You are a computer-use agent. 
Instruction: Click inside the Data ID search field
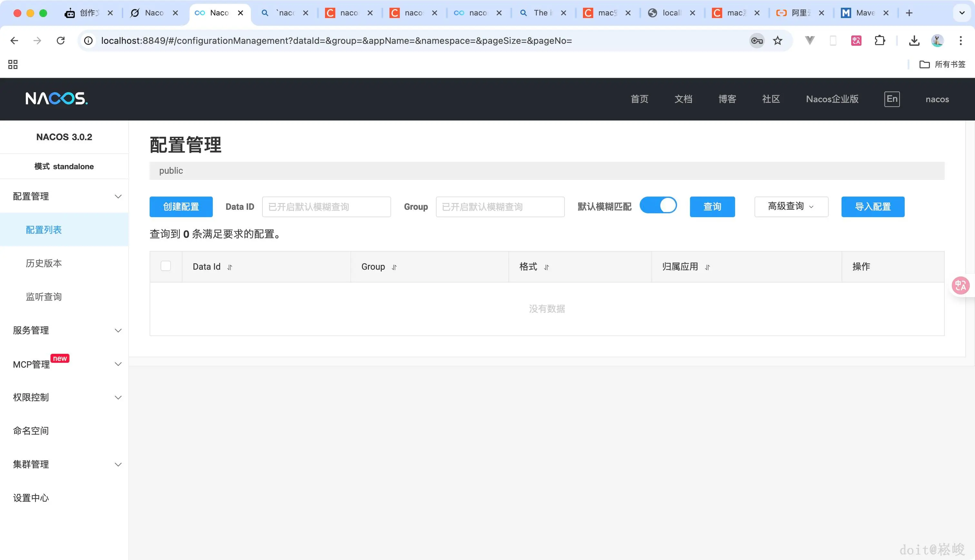[x=326, y=207]
